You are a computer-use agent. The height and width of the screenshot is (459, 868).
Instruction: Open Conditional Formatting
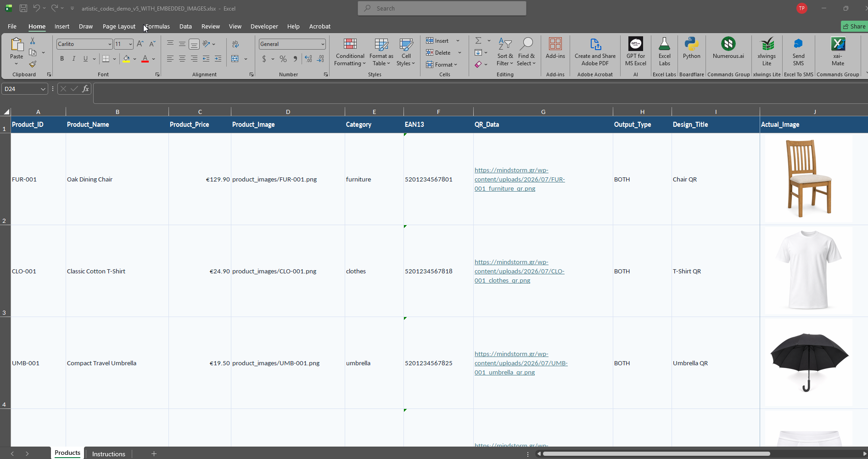click(x=350, y=52)
